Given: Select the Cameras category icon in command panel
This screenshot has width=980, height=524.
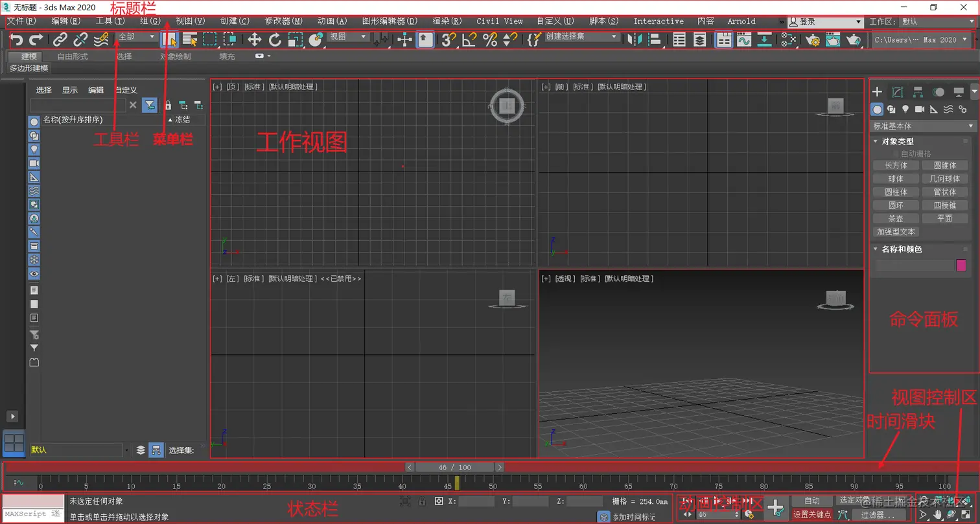Looking at the screenshot, I should tap(919, 109).
